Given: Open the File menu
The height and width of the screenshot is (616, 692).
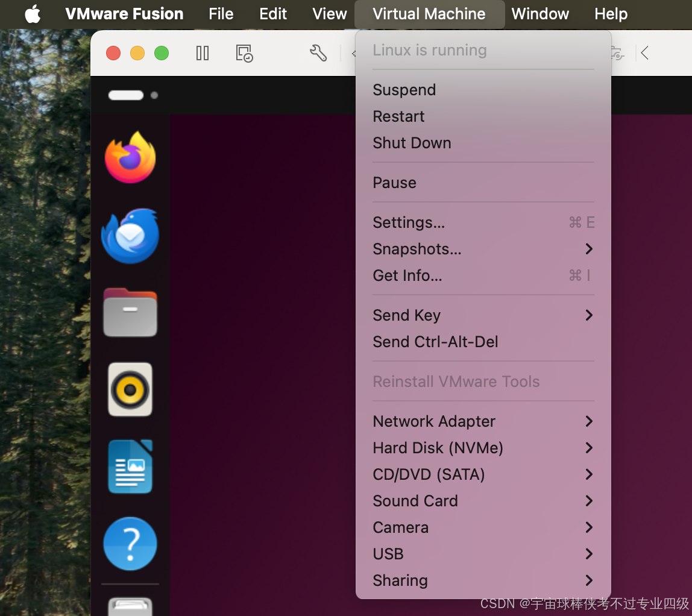Looking at the screenshot, I should [221, 14].
